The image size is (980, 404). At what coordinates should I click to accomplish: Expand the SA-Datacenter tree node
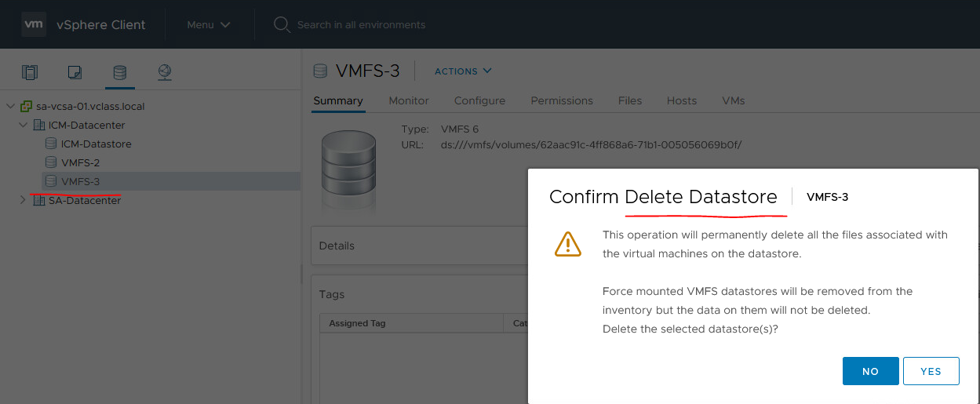coord(23,200)
